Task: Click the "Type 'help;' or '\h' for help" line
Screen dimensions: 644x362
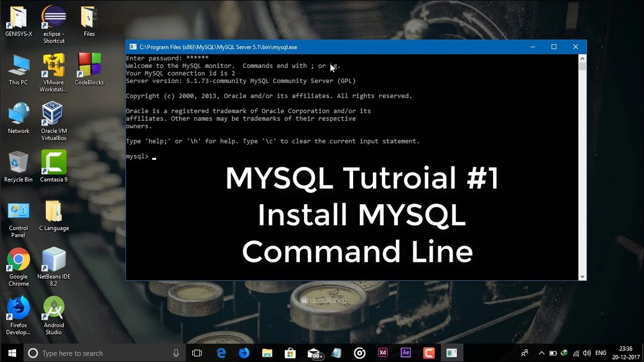Action: click(x=273, y=141)
